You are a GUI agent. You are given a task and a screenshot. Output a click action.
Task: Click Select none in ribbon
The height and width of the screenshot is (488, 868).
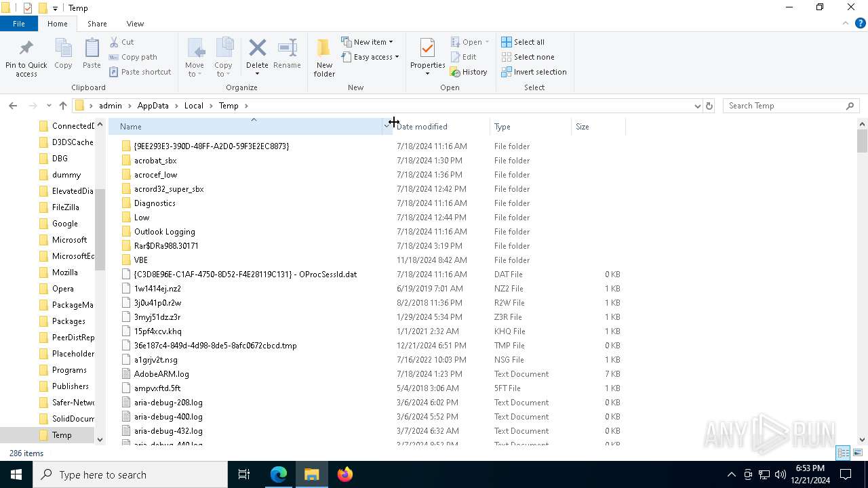coord(528,57)
